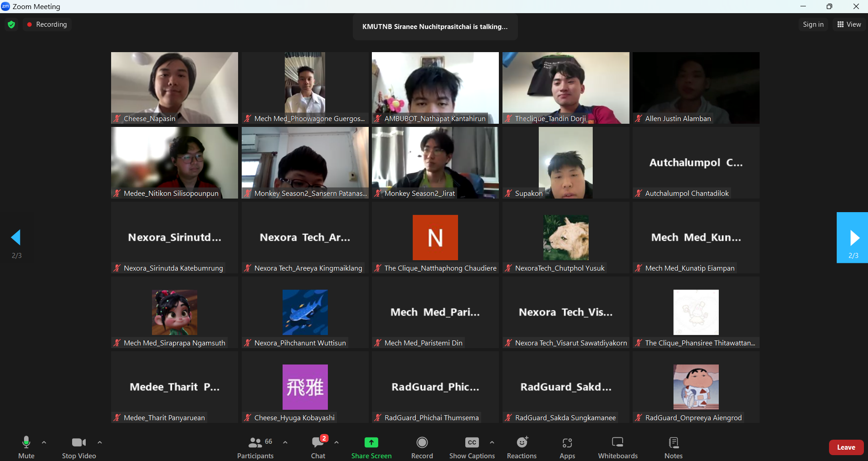This screenshot has width=868, height=461.
Task: Click Mech Med_Siraprapa Ngamsuth's cartoon avatar
Action: point(175,312)
